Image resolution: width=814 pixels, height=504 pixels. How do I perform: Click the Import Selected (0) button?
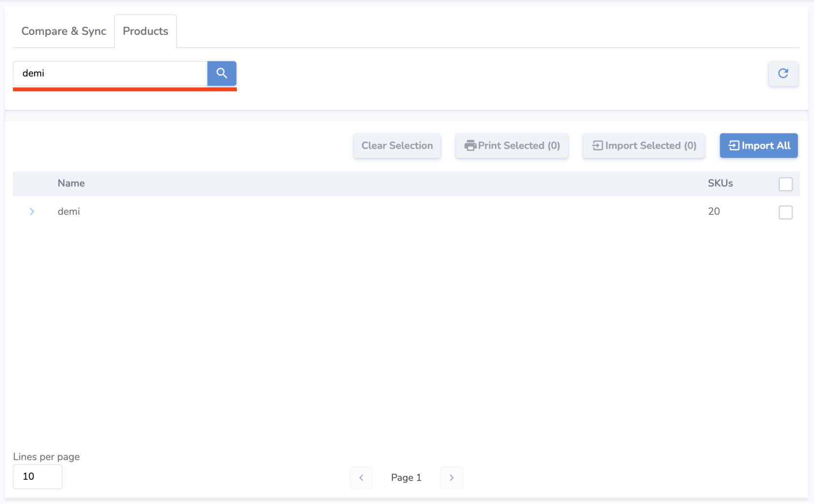pyautogui.click(x=643, y=146)
